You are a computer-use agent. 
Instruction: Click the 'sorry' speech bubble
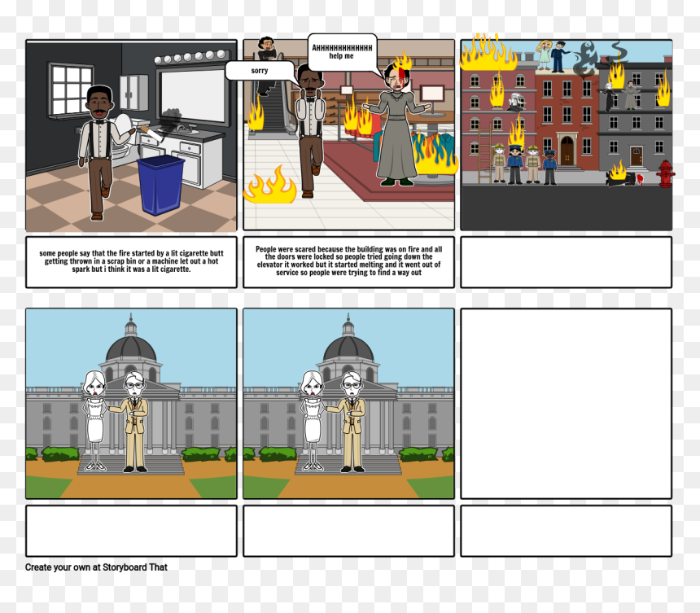point(260,71)
